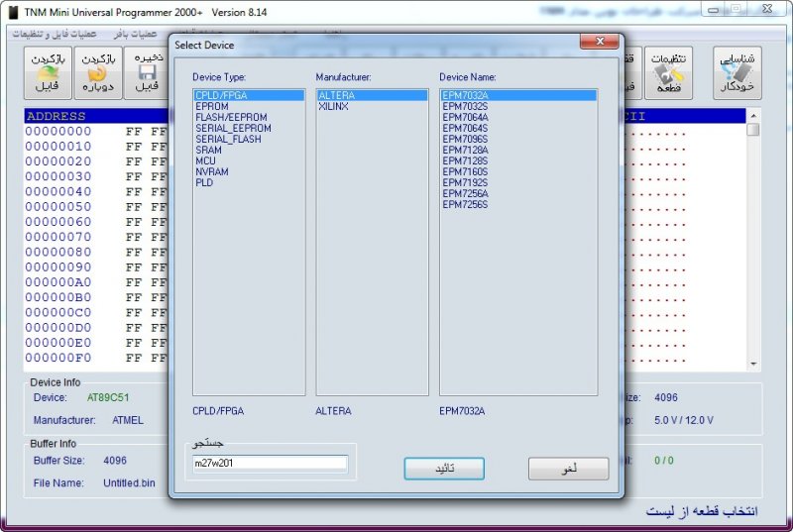This screenshot has width=793, height=532.
Task: Select device EPM7064S
Action: [x=465, y=129]
